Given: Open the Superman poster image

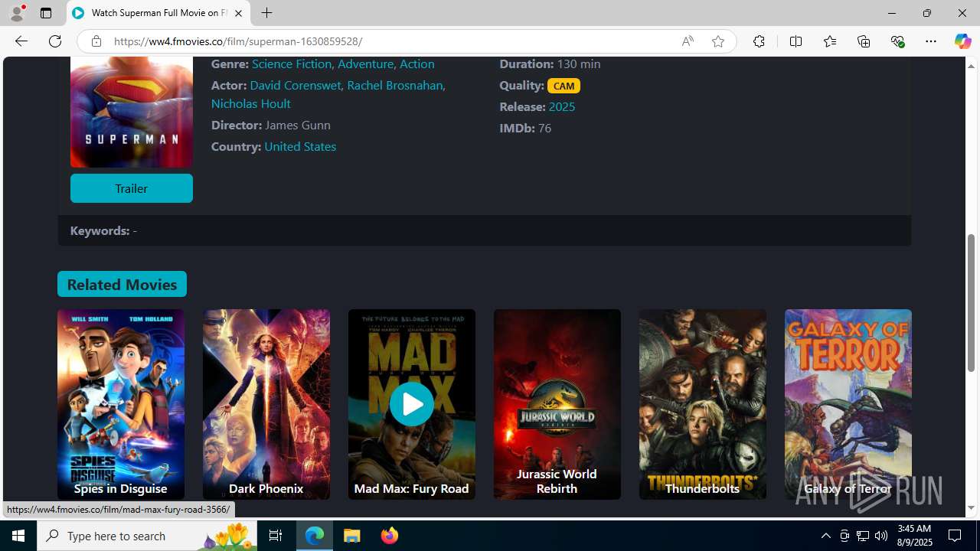Looking at the screenshot, I should [x=132, y=112].
